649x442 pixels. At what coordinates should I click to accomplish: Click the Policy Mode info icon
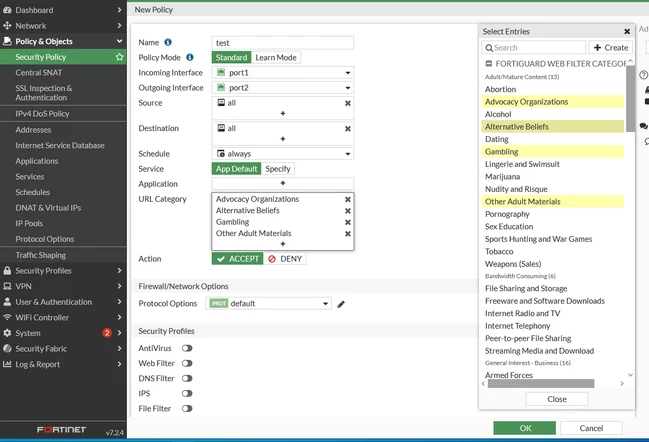190,57
